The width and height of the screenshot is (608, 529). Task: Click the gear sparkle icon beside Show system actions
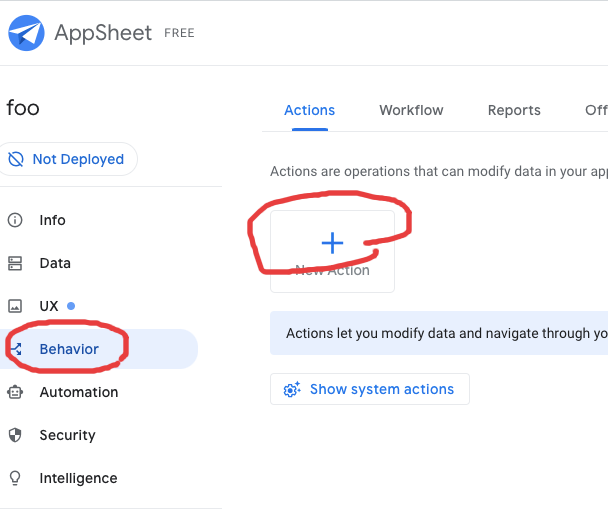292,389
